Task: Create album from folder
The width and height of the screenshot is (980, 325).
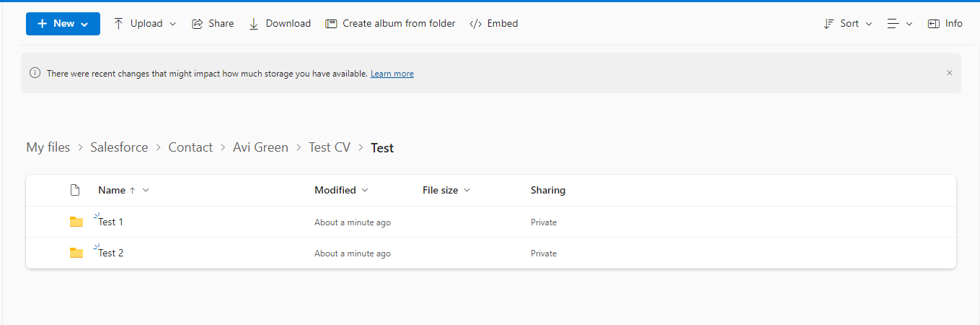Action: point(391,24)
